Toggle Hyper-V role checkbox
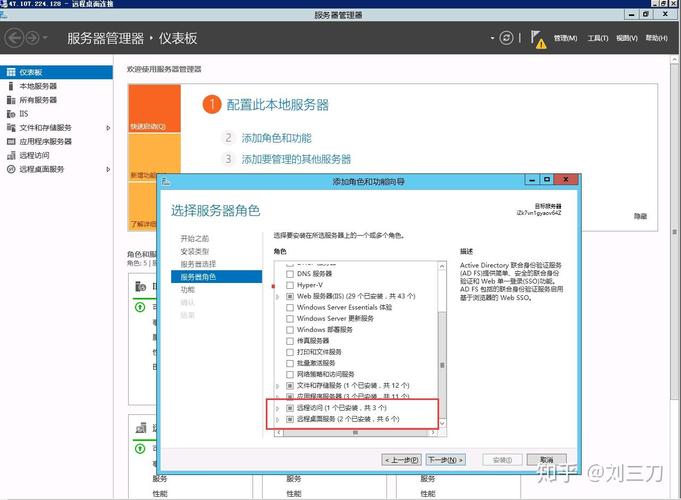 pyautogui.click(x=290, y=285)
